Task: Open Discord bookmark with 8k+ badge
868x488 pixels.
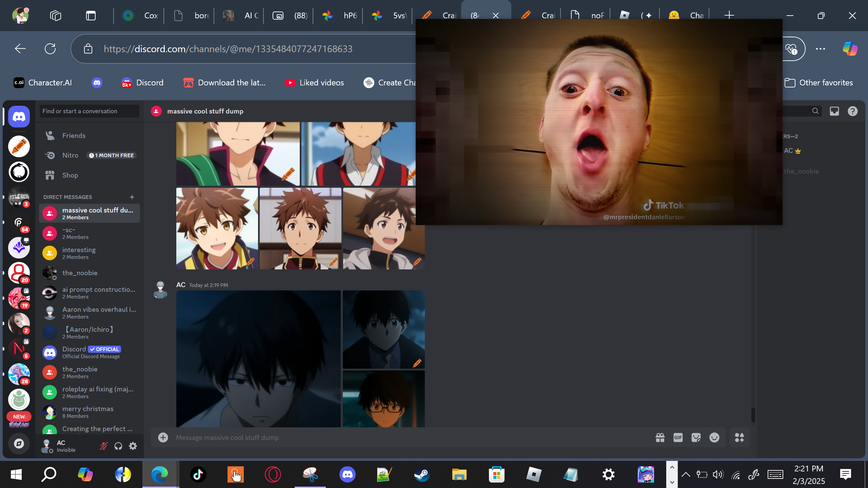Action: pyautogui.click(x=142, y=83)
